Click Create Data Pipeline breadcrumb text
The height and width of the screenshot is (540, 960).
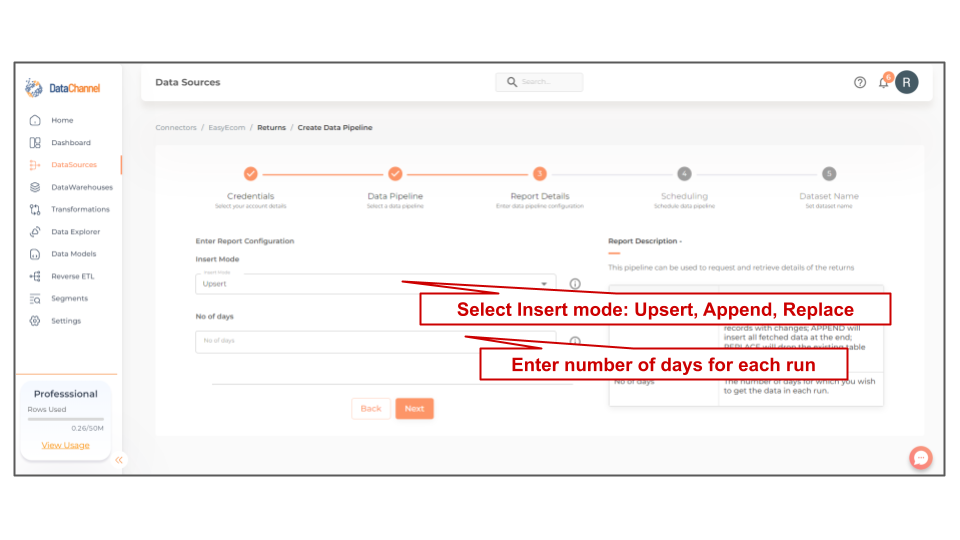(335, 127)
